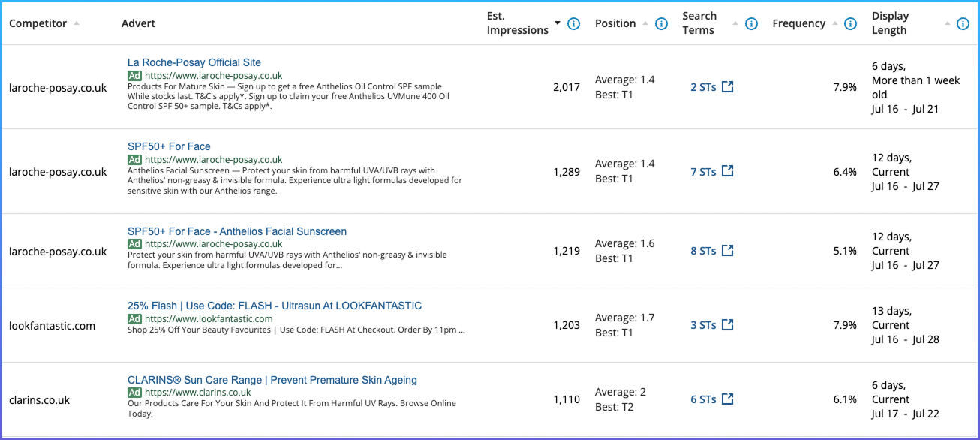Open external link icon beside 6 STs
The width and height of the screenshot is (980, 440).
click(x=727, y=399)
